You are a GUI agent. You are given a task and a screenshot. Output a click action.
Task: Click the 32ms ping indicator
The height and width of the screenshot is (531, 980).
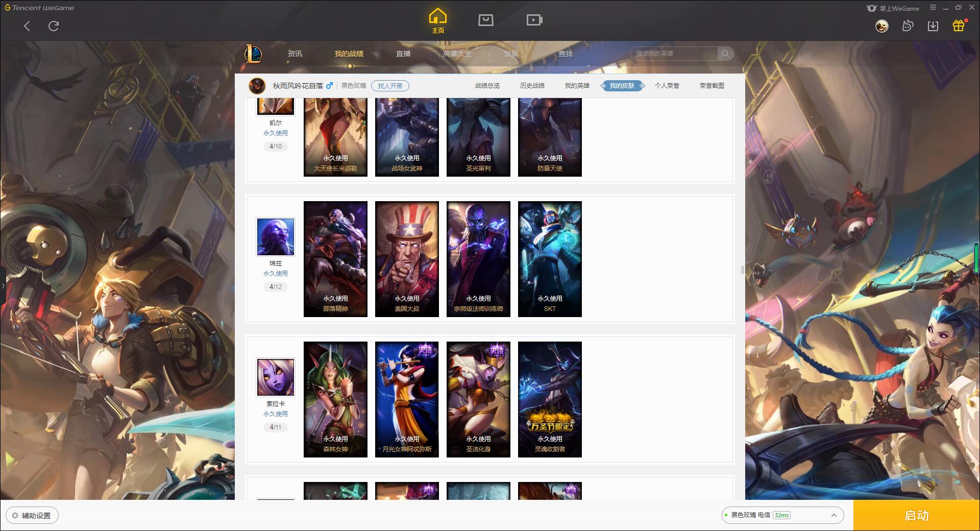coord(781,515)
